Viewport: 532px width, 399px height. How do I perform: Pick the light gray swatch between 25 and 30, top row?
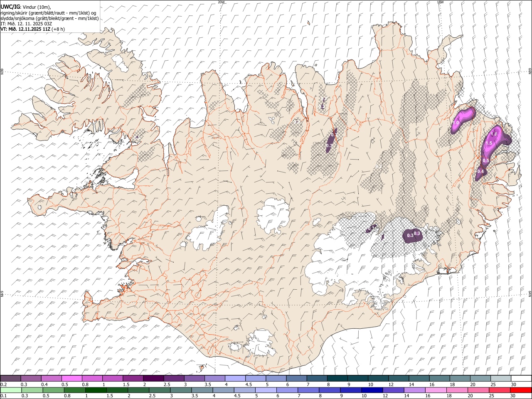coord(501,378)
